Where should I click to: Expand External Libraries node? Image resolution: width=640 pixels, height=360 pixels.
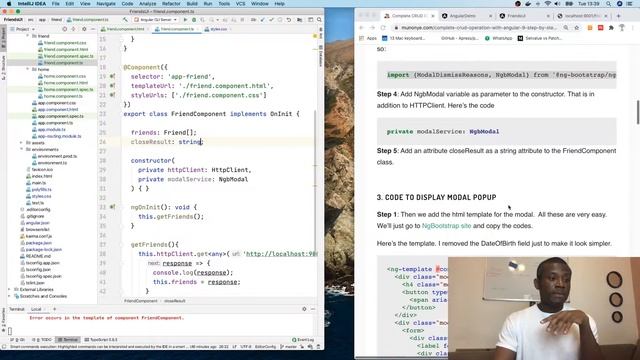coord(10,289)
